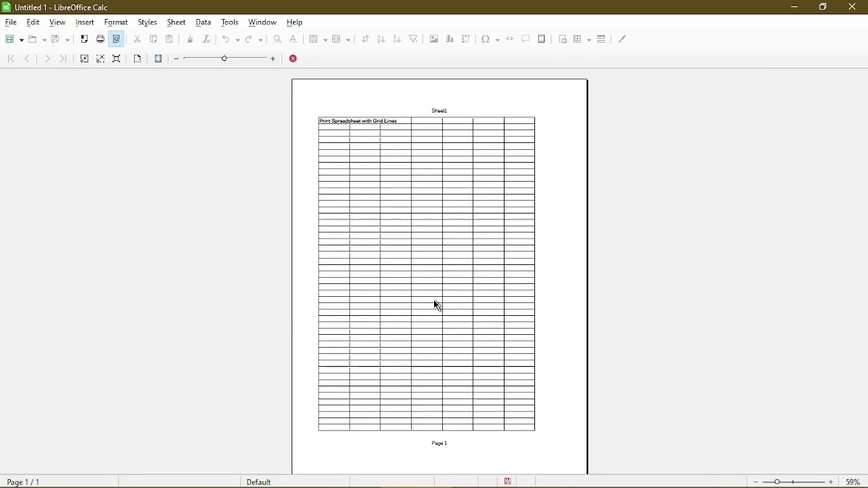Screen dimensions: 868x488
Task: Toggle Full Screen preview icon
Action: coord(117,59)
